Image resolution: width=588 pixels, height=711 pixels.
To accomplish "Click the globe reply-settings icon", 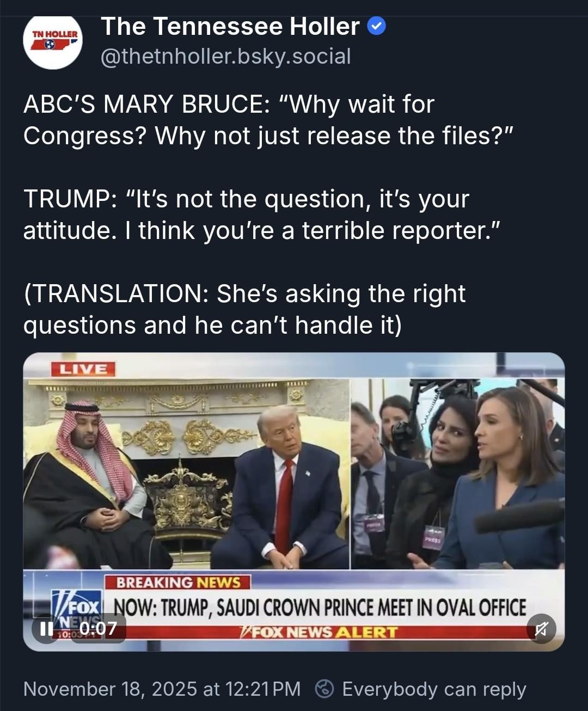I will pyautogui.click(x=324, y=689).
